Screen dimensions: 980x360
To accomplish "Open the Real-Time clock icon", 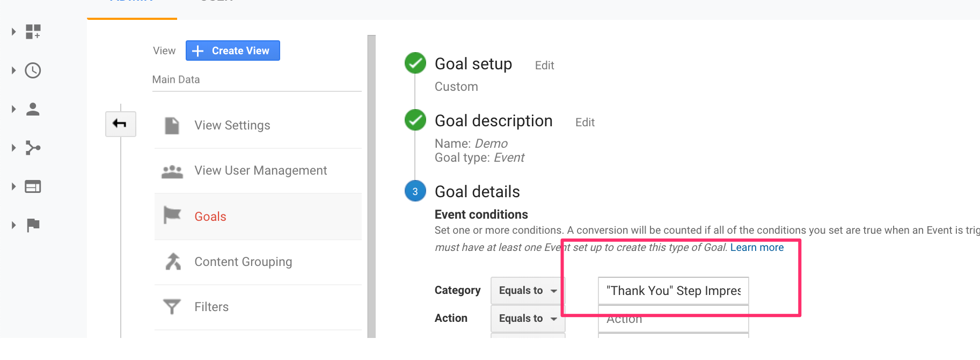I will 33,70.
